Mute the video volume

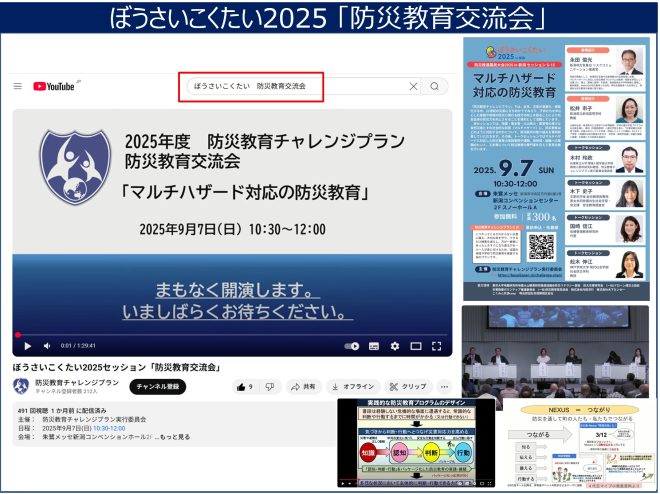[45, 346]
